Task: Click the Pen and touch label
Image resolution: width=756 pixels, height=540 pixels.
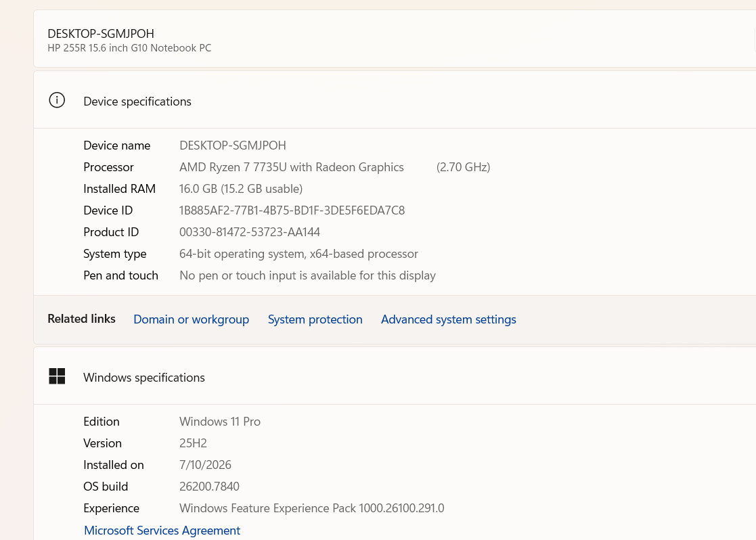Action: click(x=120, y=275)
